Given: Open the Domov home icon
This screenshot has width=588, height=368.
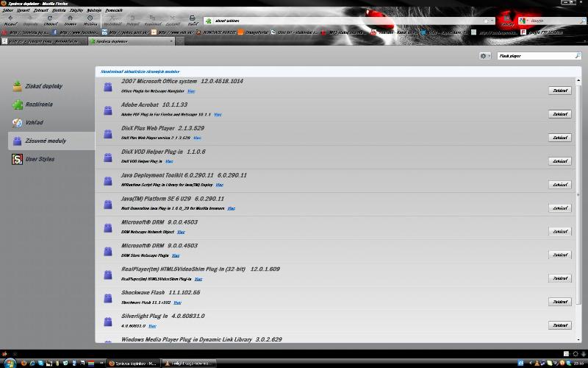Looking at the screenshot, I should 70,18.
